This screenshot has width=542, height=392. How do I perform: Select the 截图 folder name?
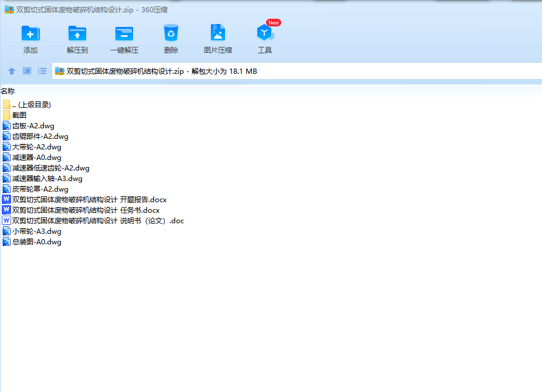coord(19,115)
